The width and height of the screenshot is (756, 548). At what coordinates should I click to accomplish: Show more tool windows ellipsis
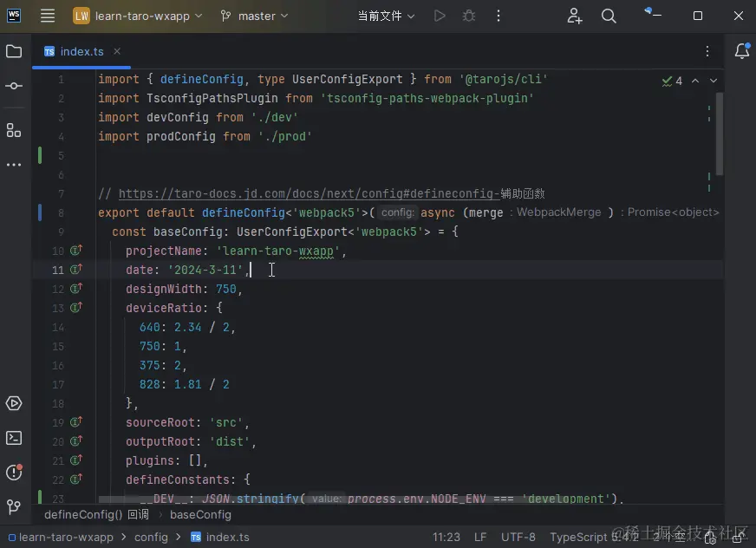click(14, 165)
